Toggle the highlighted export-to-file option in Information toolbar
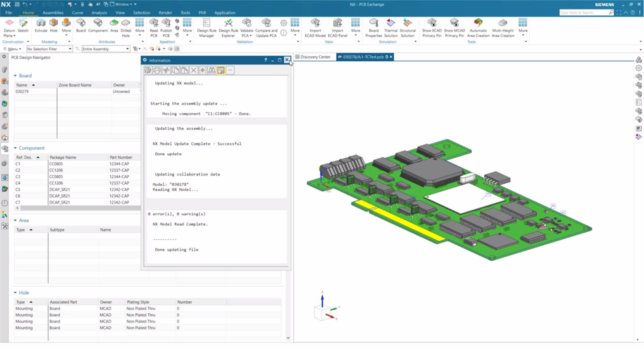Image resolution: width=644 pixels, height=362 pixels. point(221,70)
